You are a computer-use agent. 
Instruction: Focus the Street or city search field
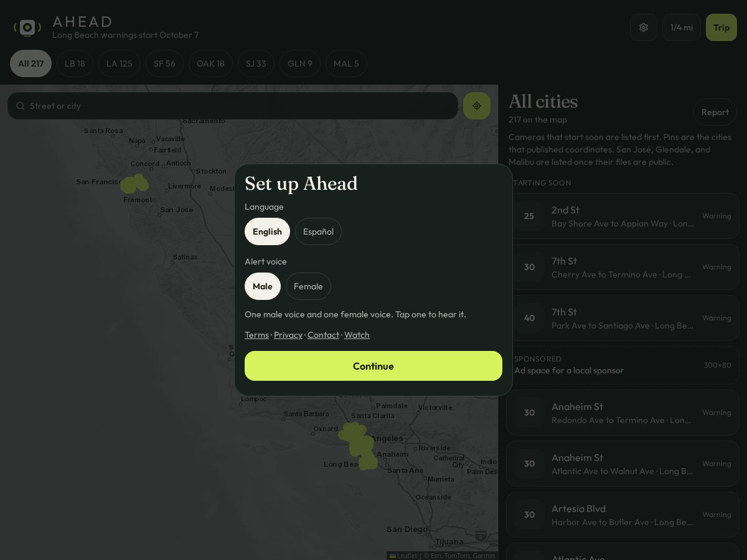pos(233,106)
